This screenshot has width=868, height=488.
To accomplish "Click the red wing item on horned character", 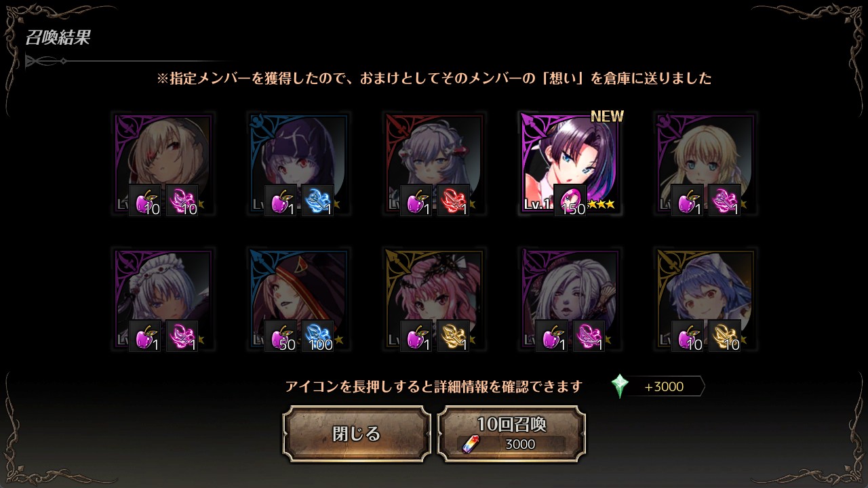I will (454, 201).
